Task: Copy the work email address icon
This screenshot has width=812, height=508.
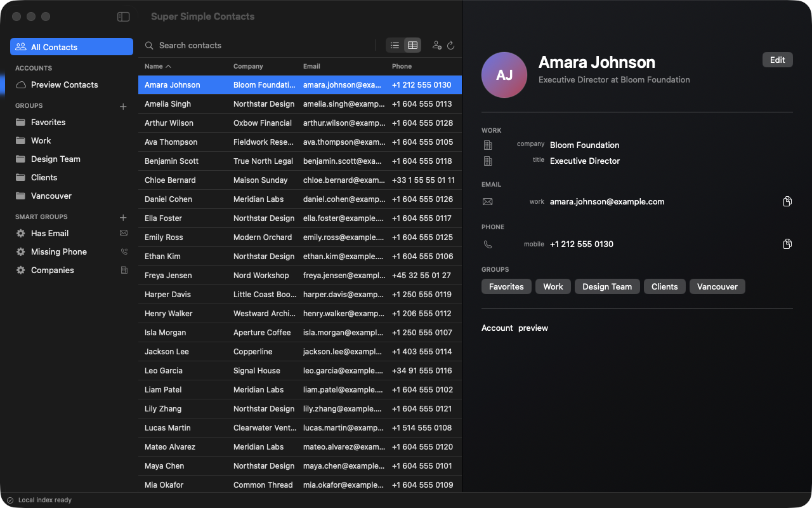Action: coord(787,201)
